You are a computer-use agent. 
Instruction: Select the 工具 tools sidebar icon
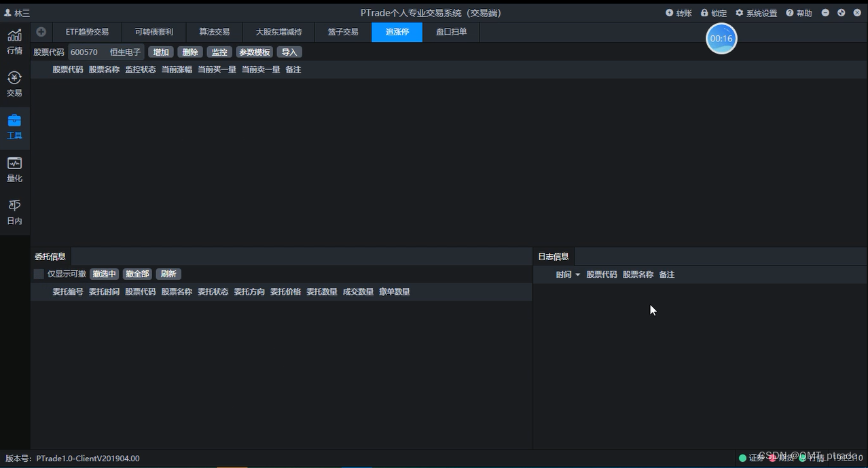(14, 121)
